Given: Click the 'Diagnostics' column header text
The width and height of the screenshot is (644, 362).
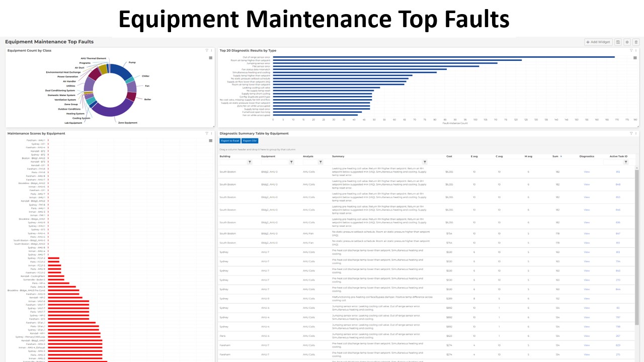Looking at the screenshot, I should pos(587,156).
